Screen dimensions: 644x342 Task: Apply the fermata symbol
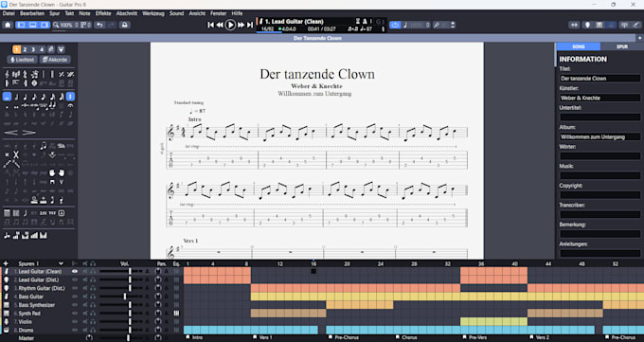click(x=70, y=106)
